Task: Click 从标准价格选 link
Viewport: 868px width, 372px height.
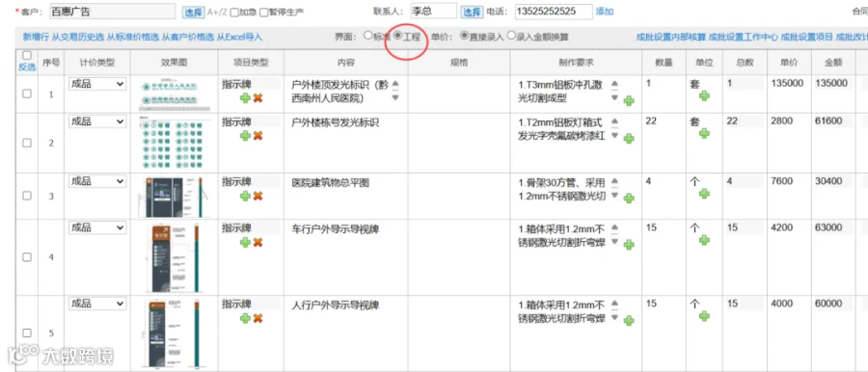Action: 133,37
